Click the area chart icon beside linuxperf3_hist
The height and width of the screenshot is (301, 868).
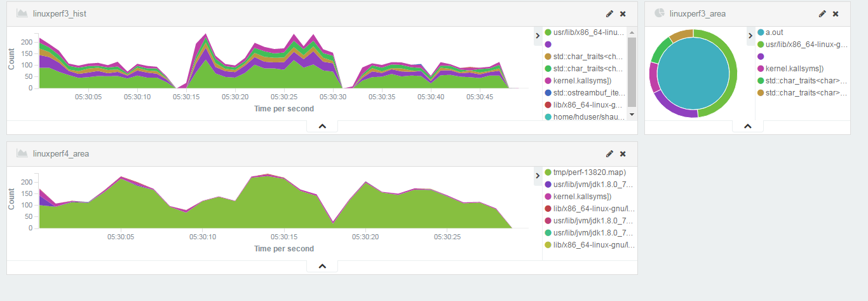pyautogui.click(x=22, y=13)
